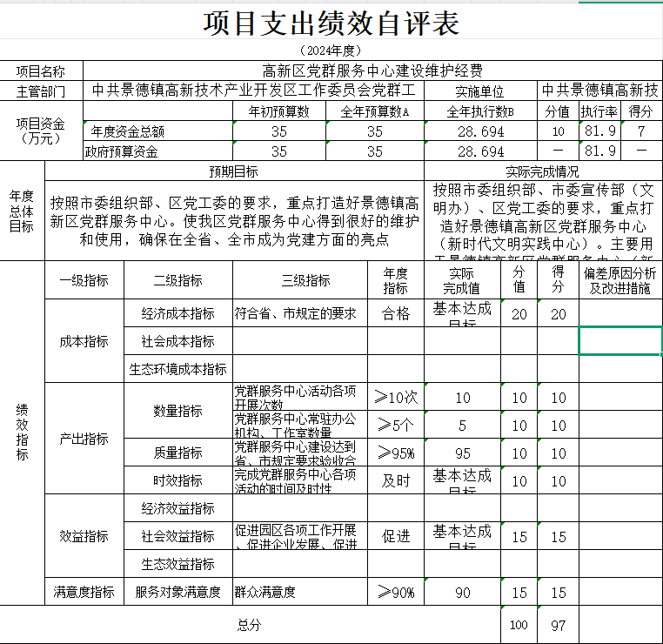Click the 三级指标 column header
The height and width of the screenshot is (644, 663).
pos(305,280)
